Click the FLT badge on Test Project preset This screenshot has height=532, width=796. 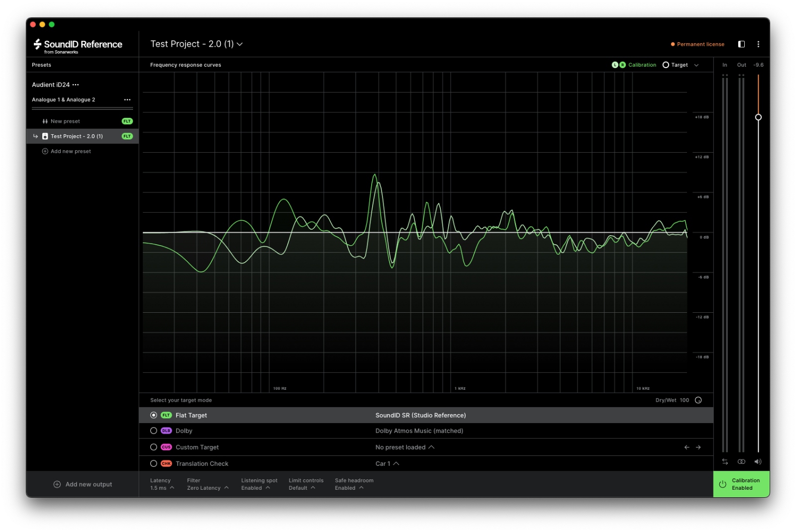(x=127, y=136)
